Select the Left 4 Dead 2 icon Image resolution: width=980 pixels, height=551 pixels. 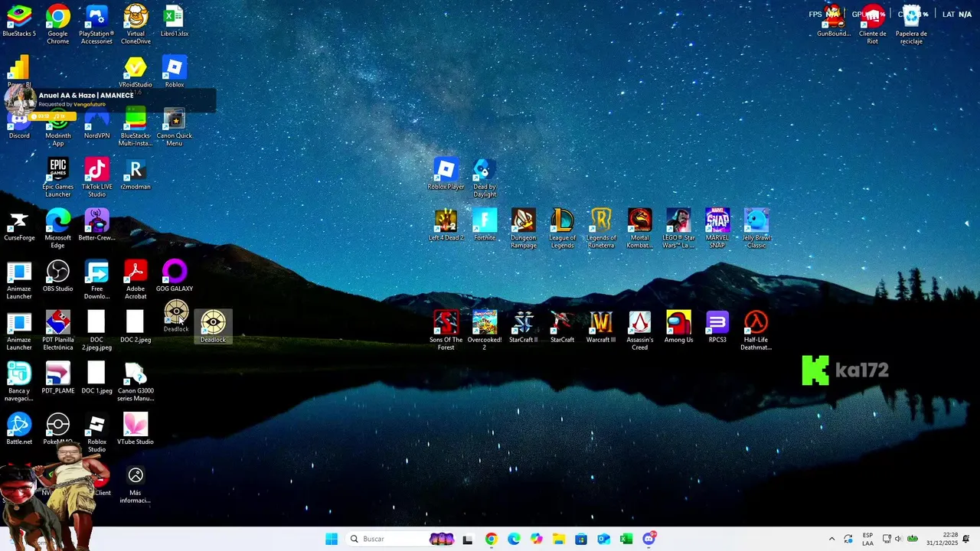[446, 226]
